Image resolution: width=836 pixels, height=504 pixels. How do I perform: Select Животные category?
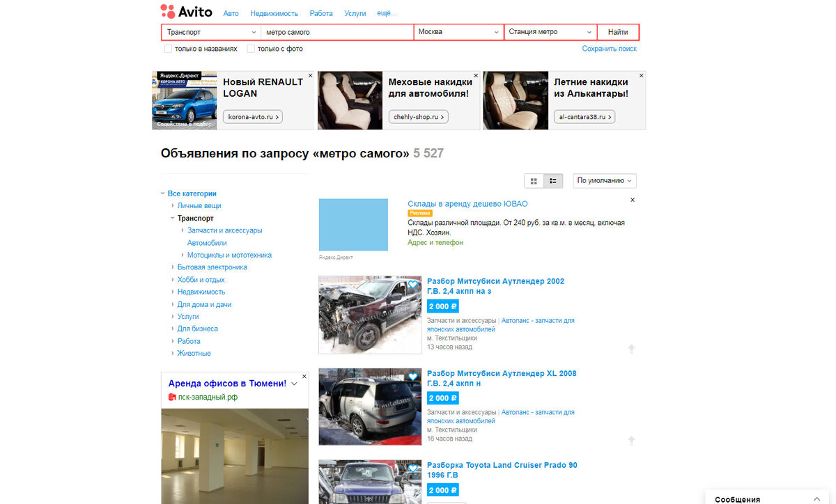coord(194,353)
